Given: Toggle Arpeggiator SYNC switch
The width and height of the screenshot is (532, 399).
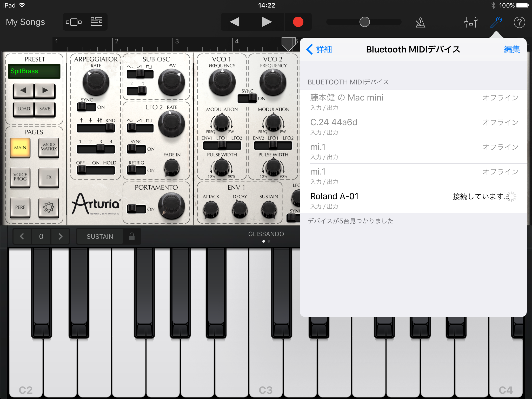Looking at the screenshot, I should coord(86,107).
